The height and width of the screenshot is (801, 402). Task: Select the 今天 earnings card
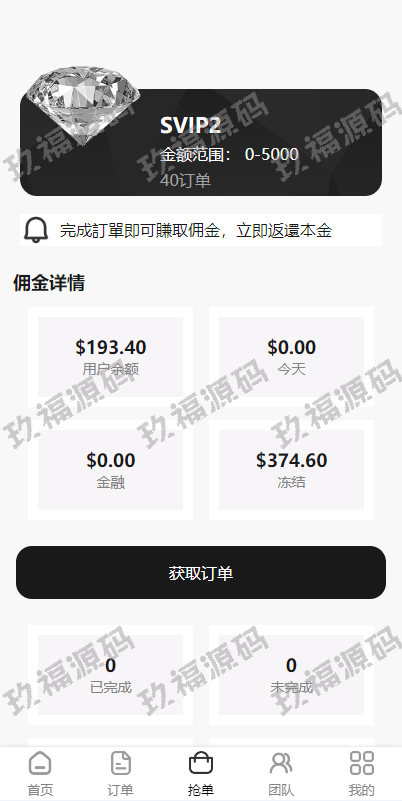[291, 357]
